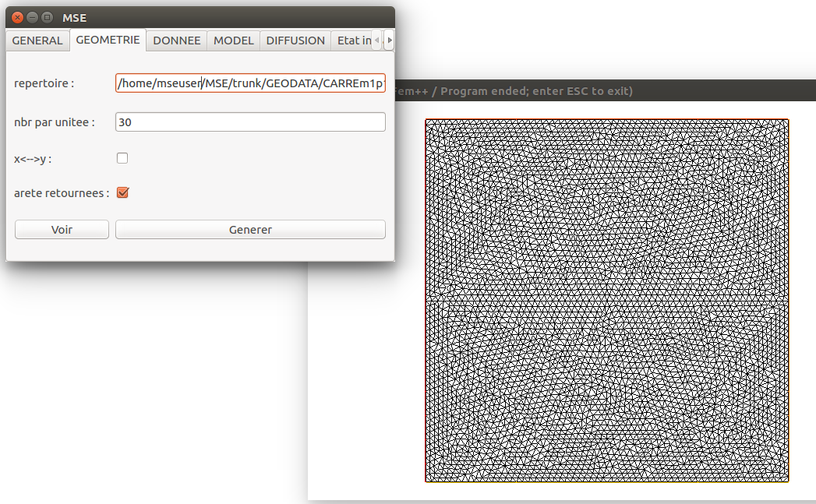
Task: Open the GENERAL tab
Action: [x=37, y=40]
